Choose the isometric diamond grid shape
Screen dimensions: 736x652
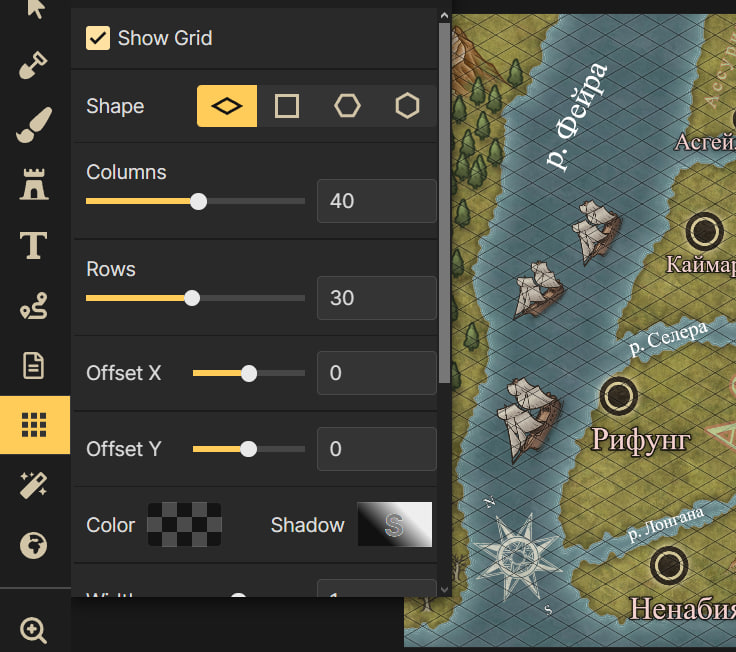pos(227,106)
